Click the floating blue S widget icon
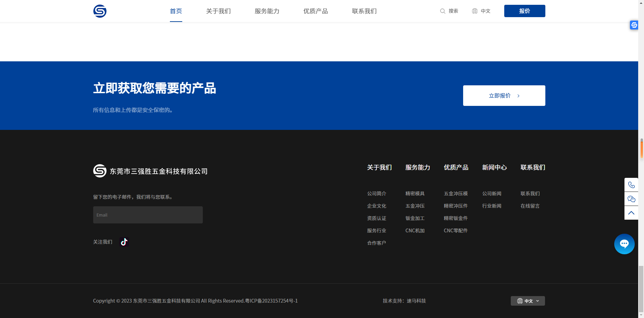 point(634,25)
